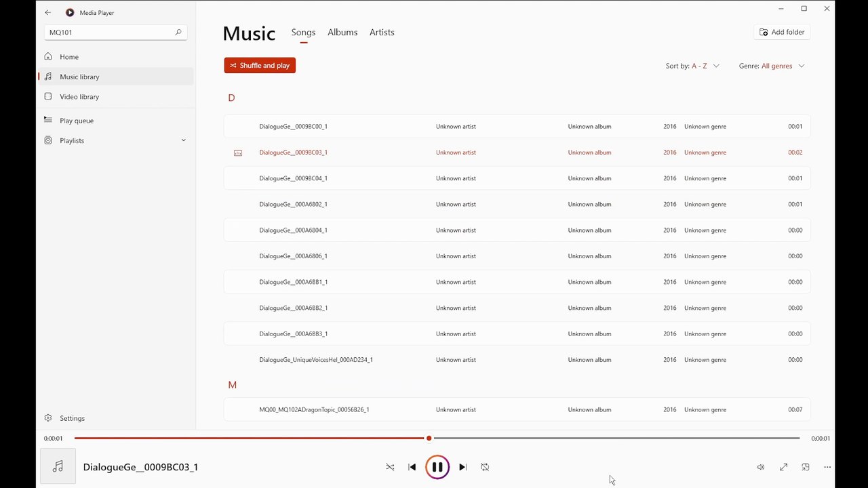Select song DialogueGe__000A6BB1_1
The image size is (868, 488).
517,282
